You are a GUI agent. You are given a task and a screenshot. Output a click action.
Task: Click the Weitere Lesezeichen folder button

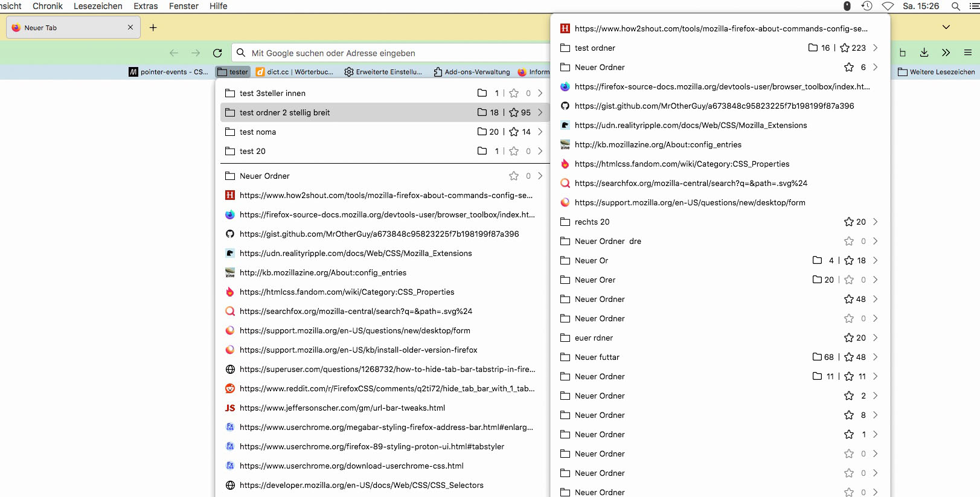coord(936,72)
